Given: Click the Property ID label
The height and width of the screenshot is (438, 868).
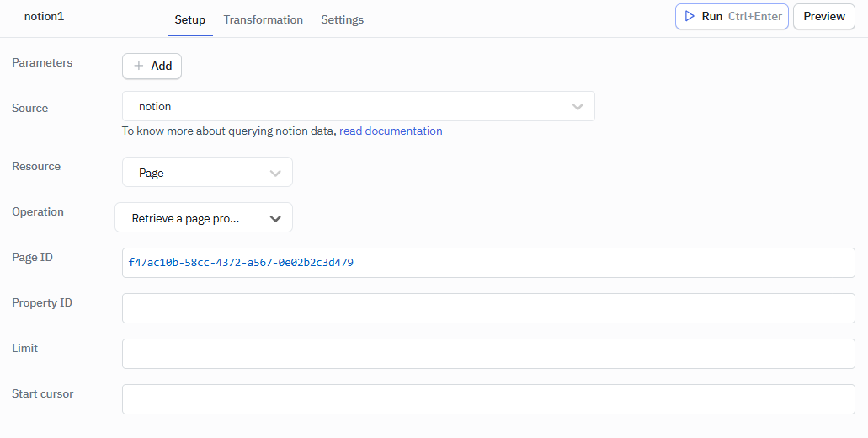Looking at the screenshot, I should pyautogui.click(x=42, y=302).
